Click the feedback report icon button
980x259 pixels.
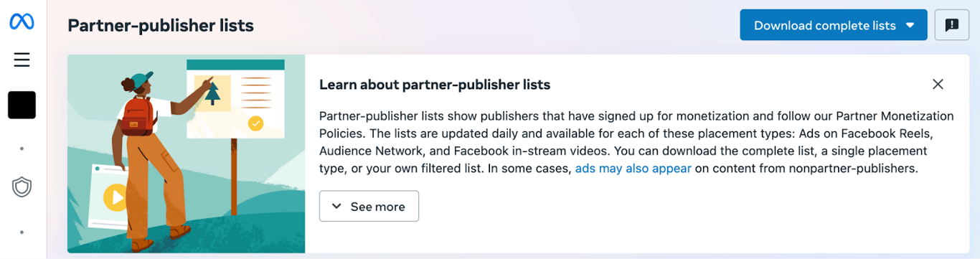point(952,25)
